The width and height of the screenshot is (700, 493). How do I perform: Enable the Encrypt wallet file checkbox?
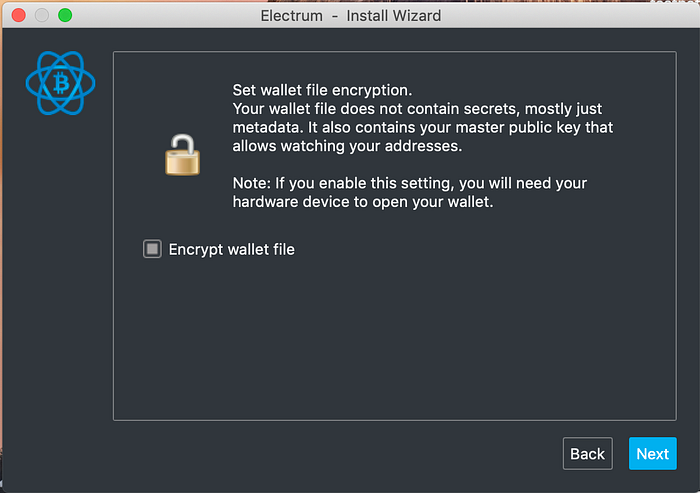(x=152, y=249)
